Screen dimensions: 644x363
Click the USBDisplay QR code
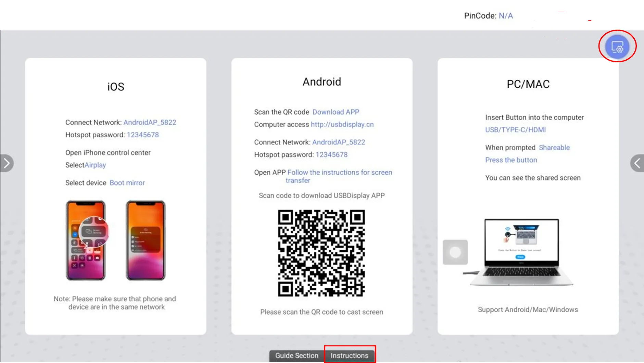(321, 253)
